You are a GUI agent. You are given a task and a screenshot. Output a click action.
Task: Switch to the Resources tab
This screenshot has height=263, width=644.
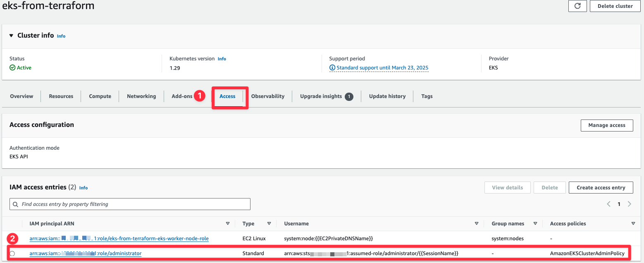click(x=61, y=96)
